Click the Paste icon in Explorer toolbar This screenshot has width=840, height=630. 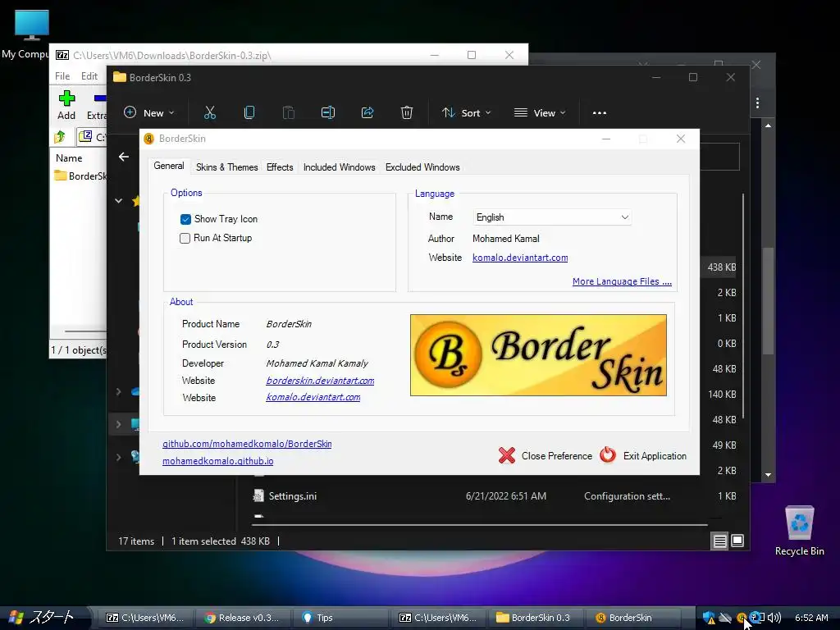coord(288,112)
